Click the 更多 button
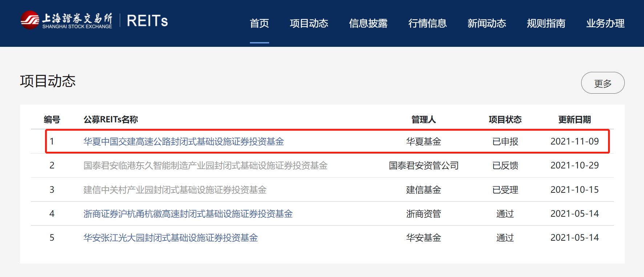 point(603,83)
